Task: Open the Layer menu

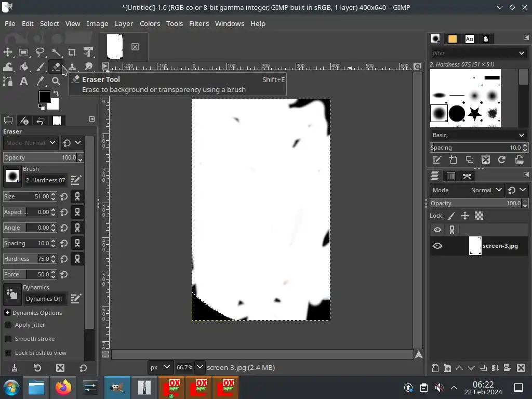Action: click(124, 23)
